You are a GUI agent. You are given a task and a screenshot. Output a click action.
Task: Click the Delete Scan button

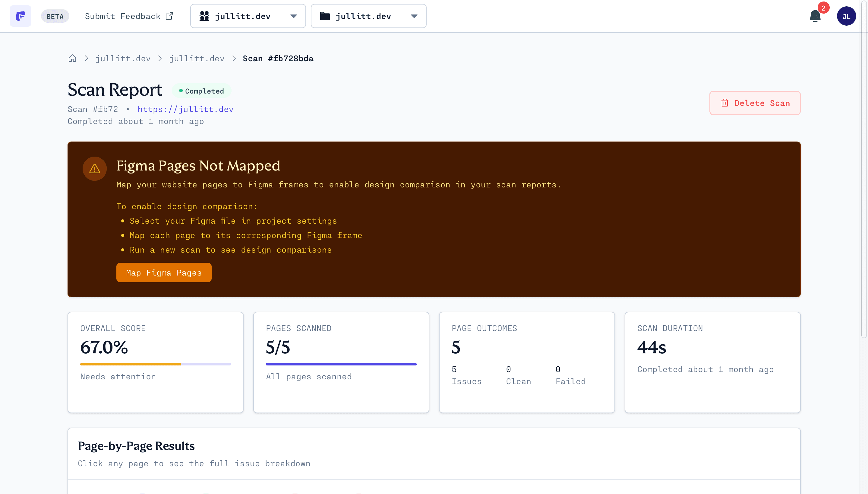click(755, 103)
